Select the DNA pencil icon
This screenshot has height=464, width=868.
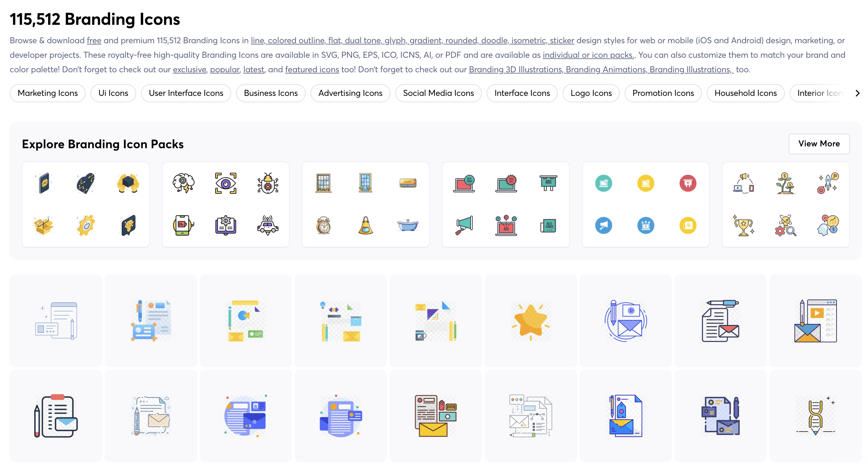(815, 416)
